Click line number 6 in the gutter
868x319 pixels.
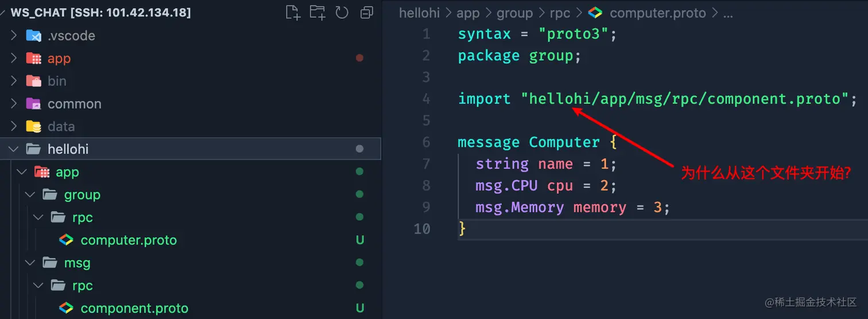coord(425,142)
